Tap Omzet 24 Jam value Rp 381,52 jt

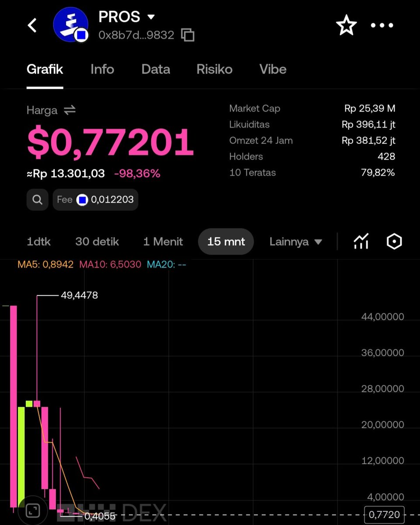coord(368,140)
